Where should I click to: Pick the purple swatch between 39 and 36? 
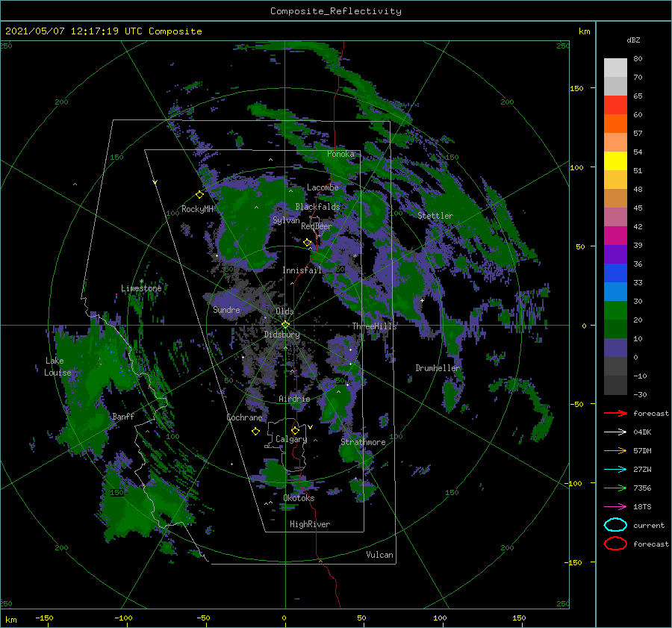(615, 255)
